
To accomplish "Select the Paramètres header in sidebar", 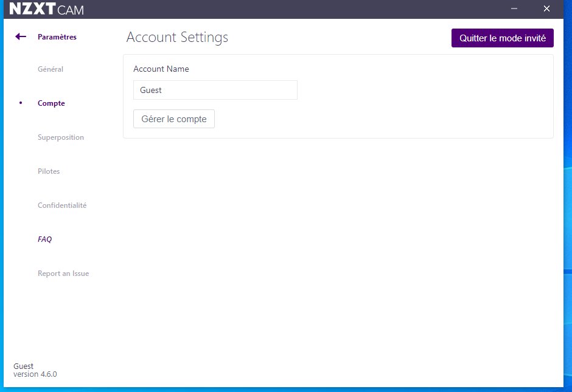I will point(57,37).
